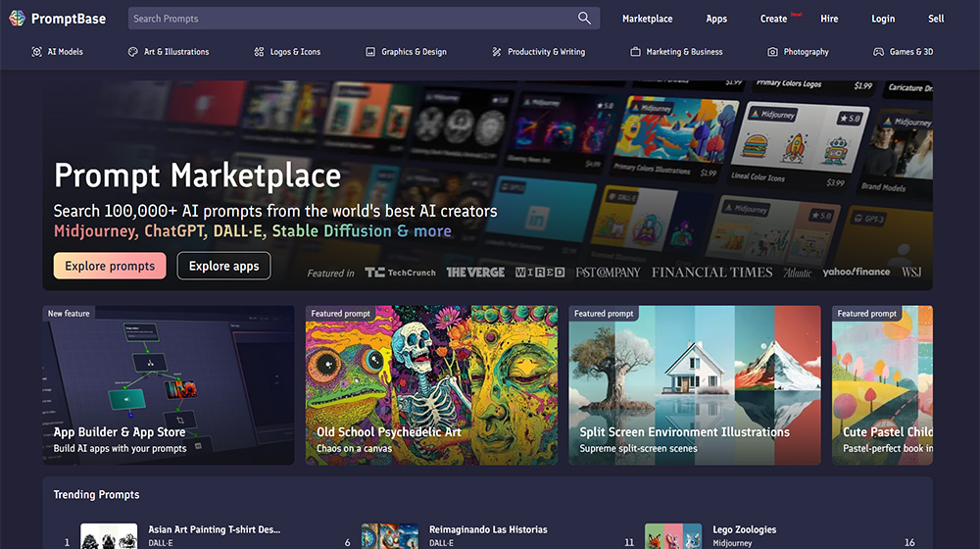Click the Productivity & Writing pencil icon
This screenshot has width=980, height=549.
pyautogui.click(x=497, y=52)
